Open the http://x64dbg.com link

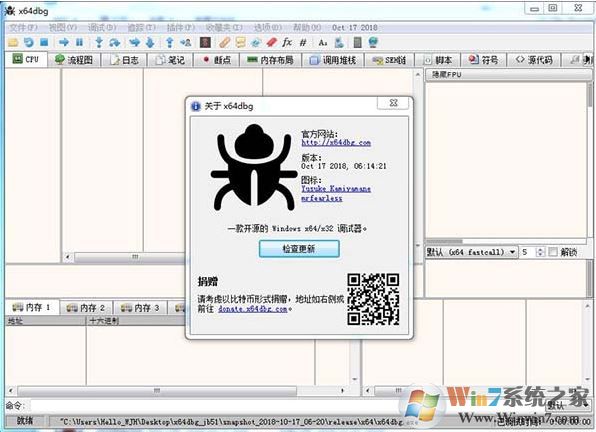336,142
